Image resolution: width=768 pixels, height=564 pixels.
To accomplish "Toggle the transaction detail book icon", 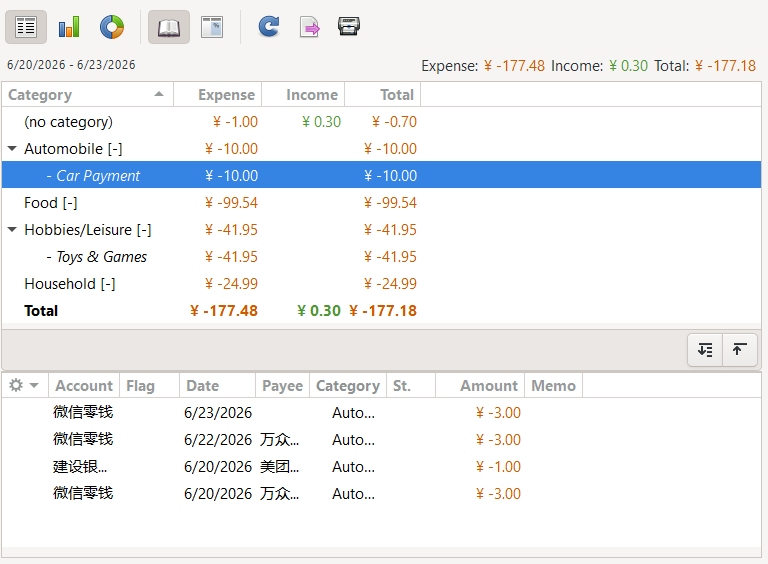I will [169, 27].
